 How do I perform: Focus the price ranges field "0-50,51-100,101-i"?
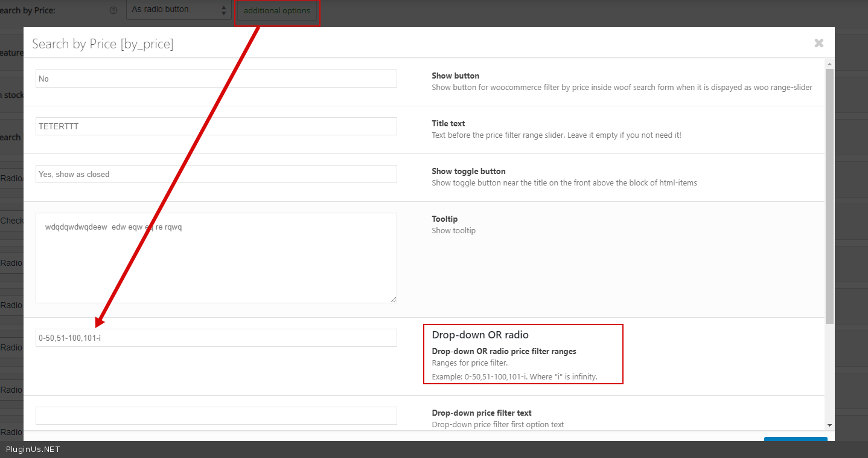point(216,338)
